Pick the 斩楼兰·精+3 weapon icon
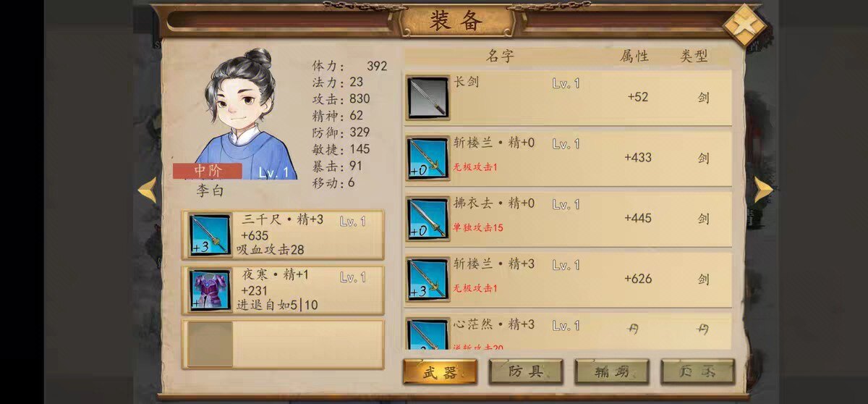The width and height of the screenshot is (868, 404). pyautogui.click(x=428, y=279)
